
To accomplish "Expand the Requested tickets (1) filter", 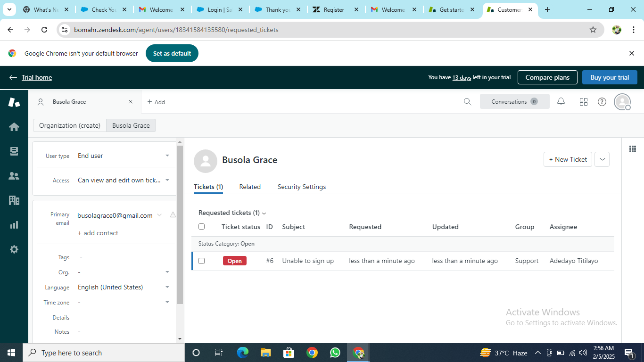I will [x=232, y=213].
